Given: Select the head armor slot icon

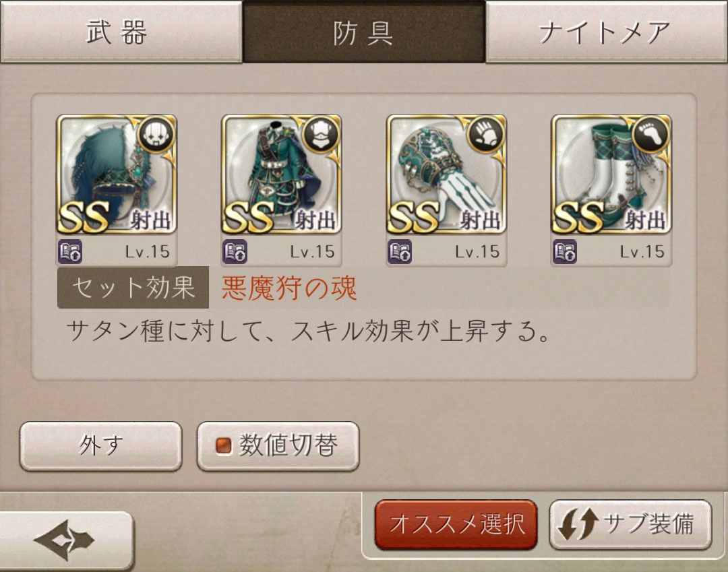Looking at the screenshot, I should [x=117, y=174].
